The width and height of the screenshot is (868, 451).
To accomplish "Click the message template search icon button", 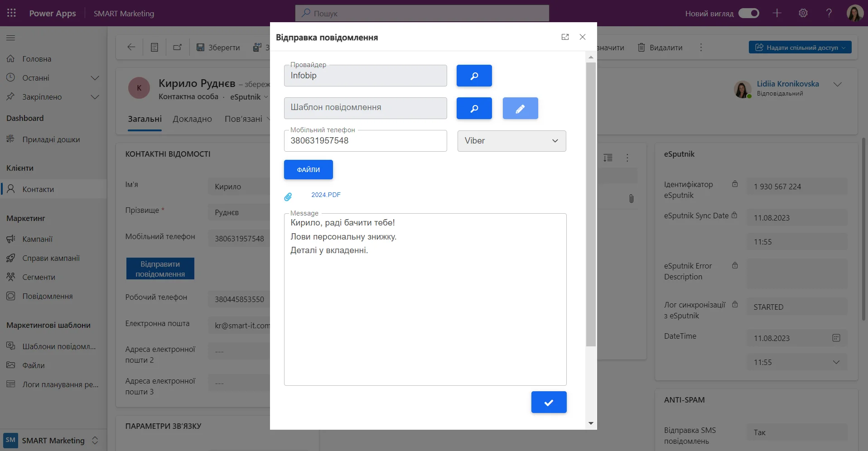I will coord(474,108).
